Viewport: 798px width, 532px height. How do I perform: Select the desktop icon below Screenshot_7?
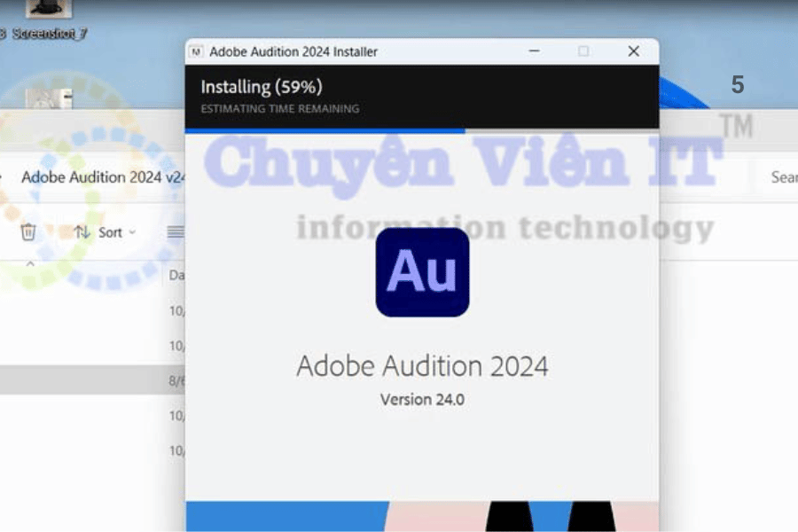49,98
